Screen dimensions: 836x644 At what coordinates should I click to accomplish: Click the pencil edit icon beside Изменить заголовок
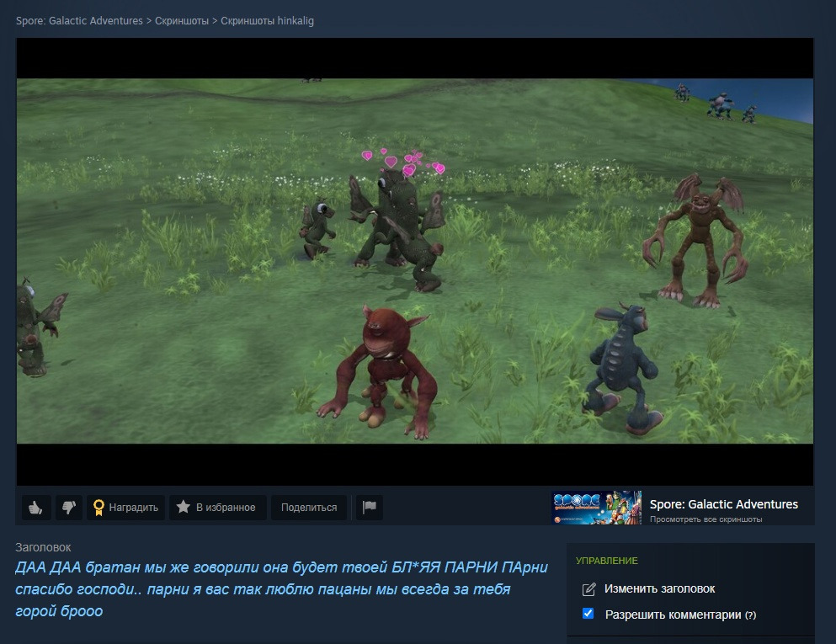pyautogui.click(x=588, y=589)
